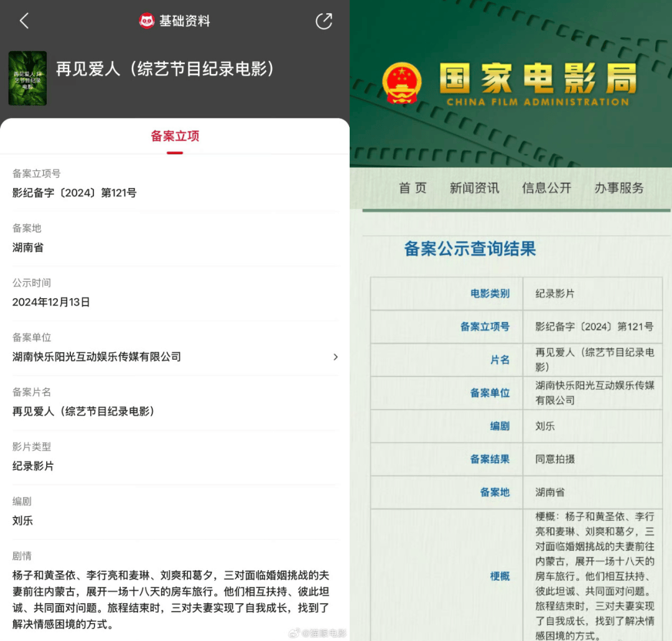Click the table label 备案地

(495, 492)
